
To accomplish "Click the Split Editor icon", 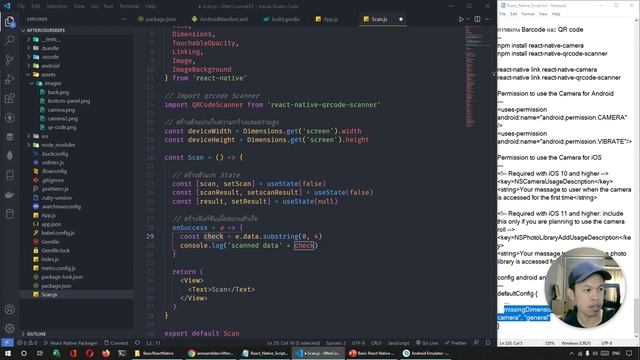I will 477,19.
